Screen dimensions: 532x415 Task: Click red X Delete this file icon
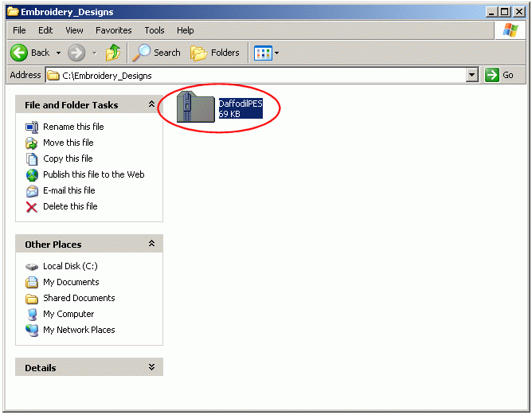(32, 207)
